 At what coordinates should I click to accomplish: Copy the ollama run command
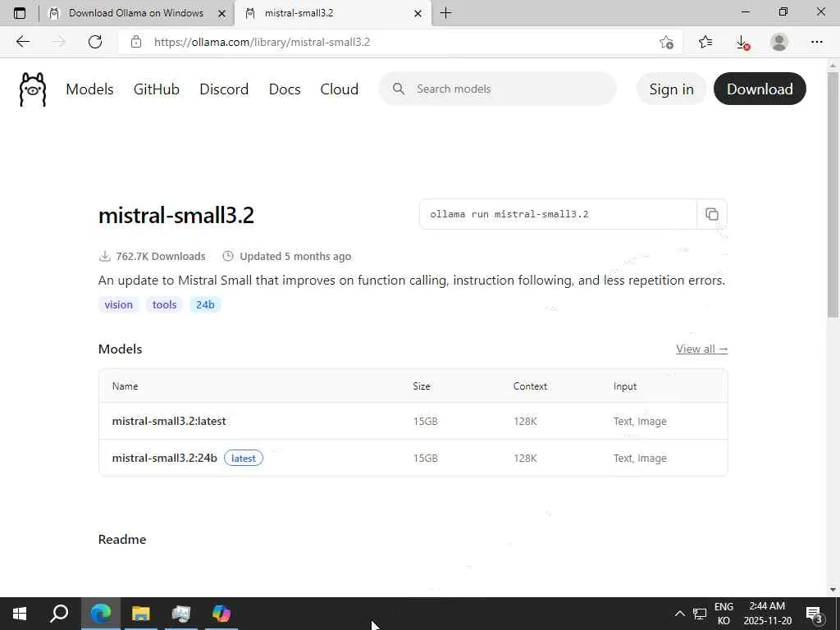tap(711, 214)
